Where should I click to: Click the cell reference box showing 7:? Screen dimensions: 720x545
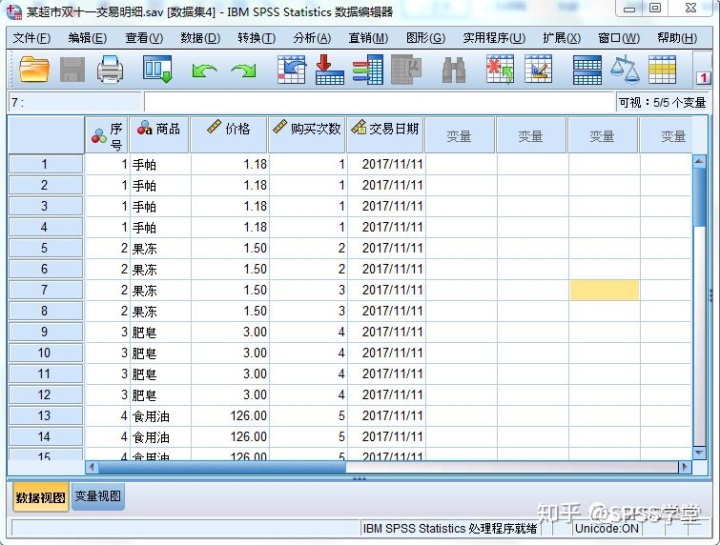pos(75,102)
